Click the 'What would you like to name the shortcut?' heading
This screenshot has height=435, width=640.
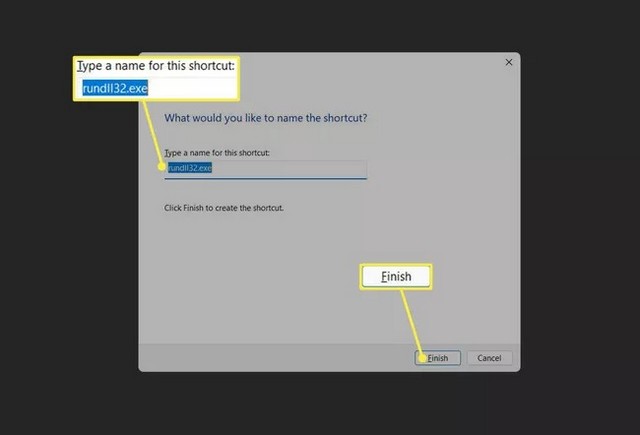(266, 118)
